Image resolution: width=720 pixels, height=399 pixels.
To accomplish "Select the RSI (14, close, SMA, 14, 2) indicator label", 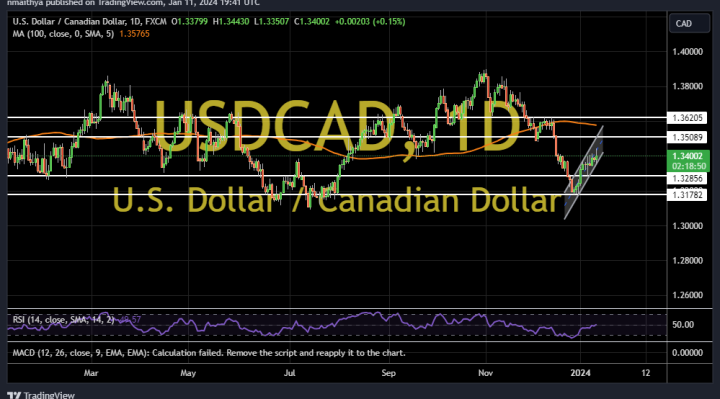I will point(63,320).
